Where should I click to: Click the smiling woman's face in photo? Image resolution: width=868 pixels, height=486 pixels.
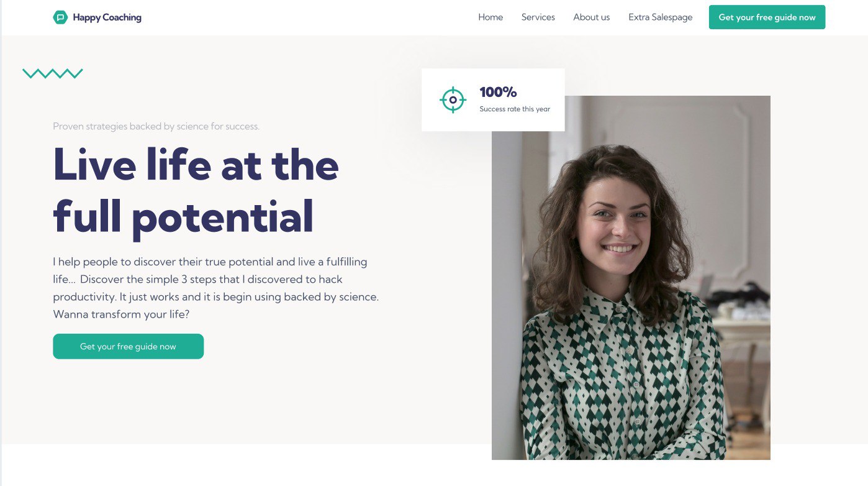(x=613, y=216)
